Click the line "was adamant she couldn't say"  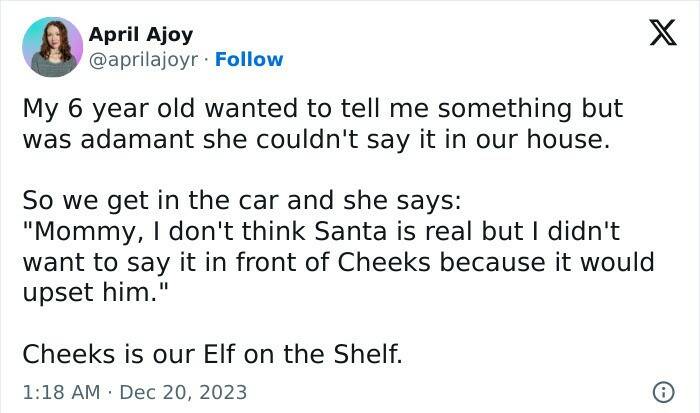click(315, 139)
